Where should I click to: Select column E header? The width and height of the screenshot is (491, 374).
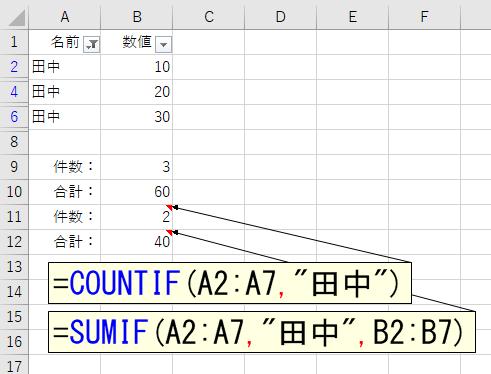point(353,17)
